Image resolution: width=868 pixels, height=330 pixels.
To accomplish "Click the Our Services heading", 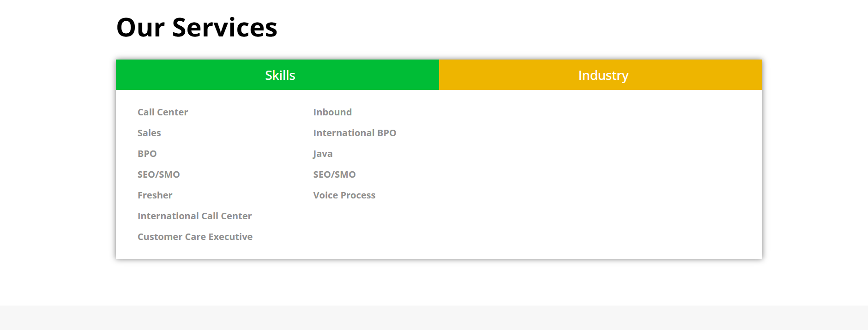I will [197, 27].
